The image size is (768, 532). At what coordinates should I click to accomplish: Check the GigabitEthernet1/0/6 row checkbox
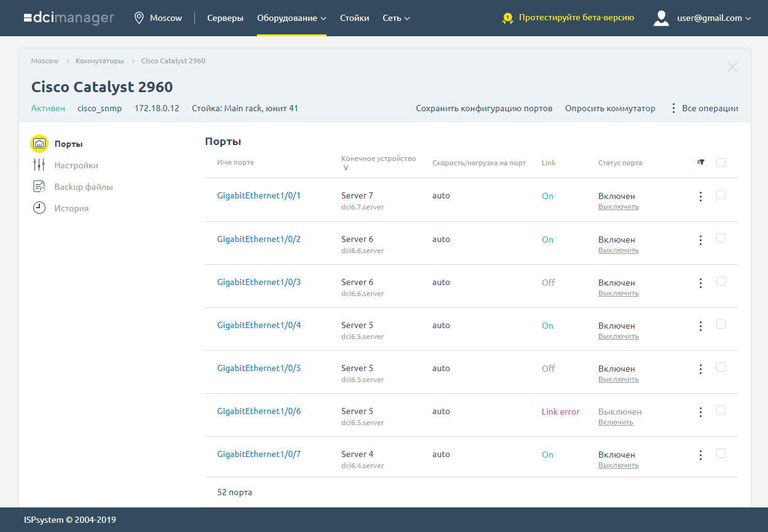point(721,410)
